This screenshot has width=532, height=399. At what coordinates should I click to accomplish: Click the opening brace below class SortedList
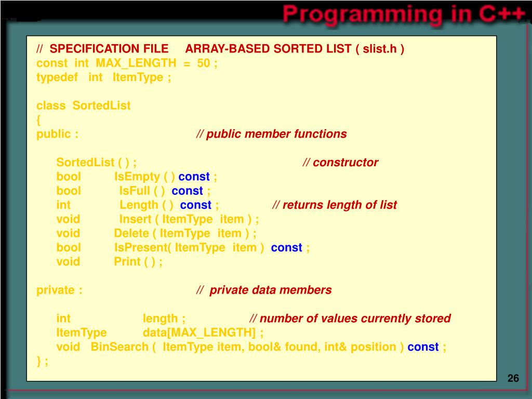tap(38, 120)
